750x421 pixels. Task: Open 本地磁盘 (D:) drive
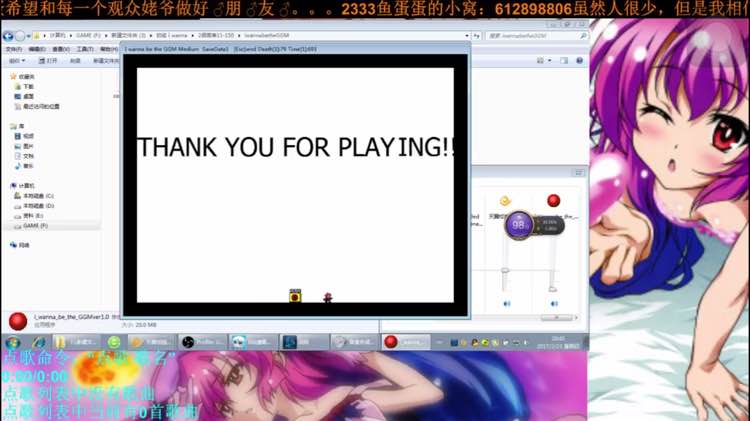point(34,206)
